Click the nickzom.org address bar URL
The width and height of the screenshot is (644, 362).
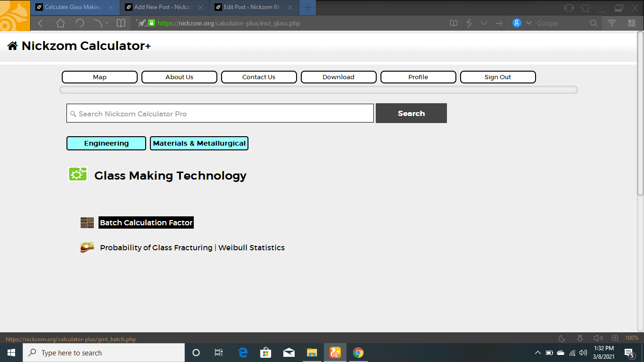click(229, 23)
